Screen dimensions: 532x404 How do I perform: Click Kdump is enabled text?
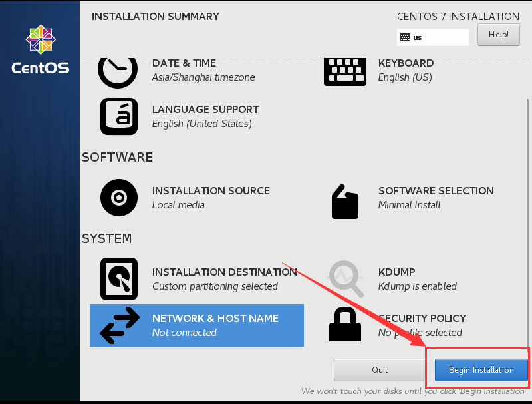(418, 286)
